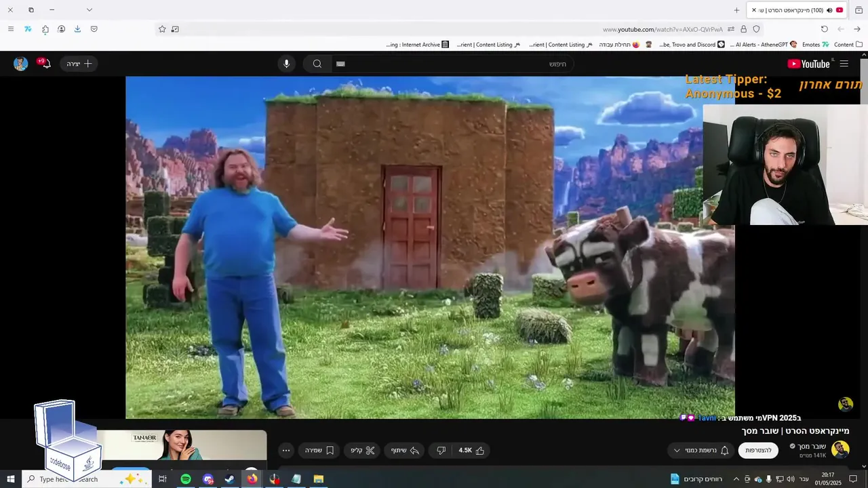The image size is (868, 488).
Task: Toggle picture-in-picture icon in address bar
Action: [x=175, y=29]
